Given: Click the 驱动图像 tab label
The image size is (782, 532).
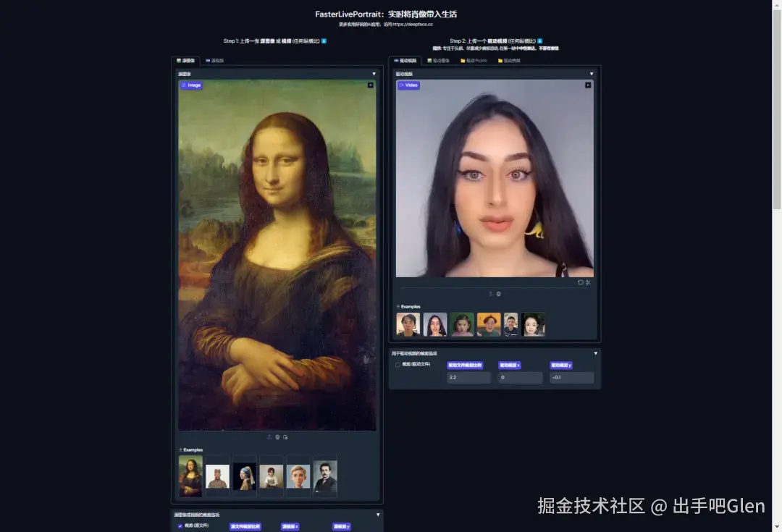Looking at the screenshot, I should 442,61.
